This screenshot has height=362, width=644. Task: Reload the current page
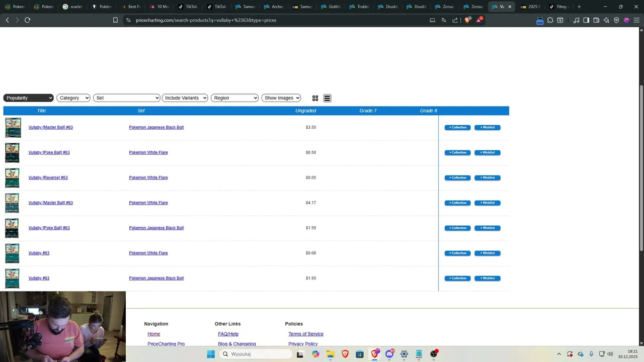coord(27,20)
